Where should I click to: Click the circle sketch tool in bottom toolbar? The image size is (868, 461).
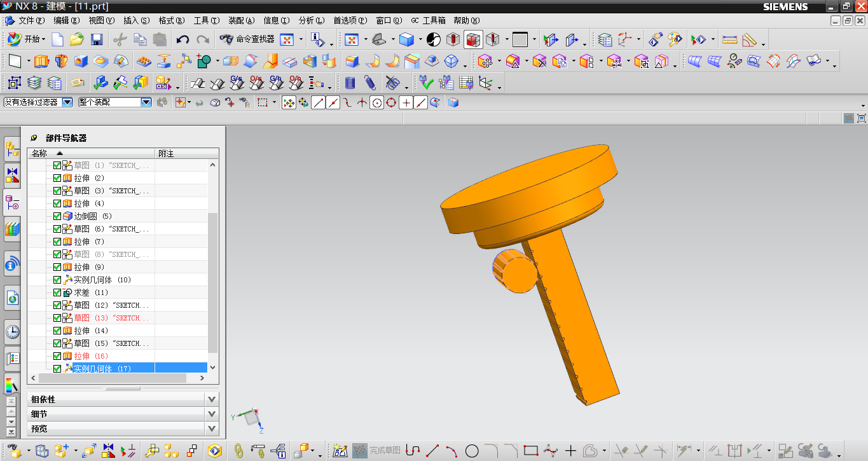coord(472,451)
